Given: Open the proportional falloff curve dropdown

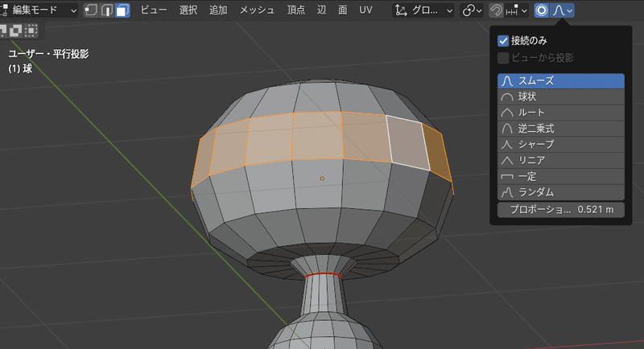Looking at the screenshot, I should click(x=562, y=10).
